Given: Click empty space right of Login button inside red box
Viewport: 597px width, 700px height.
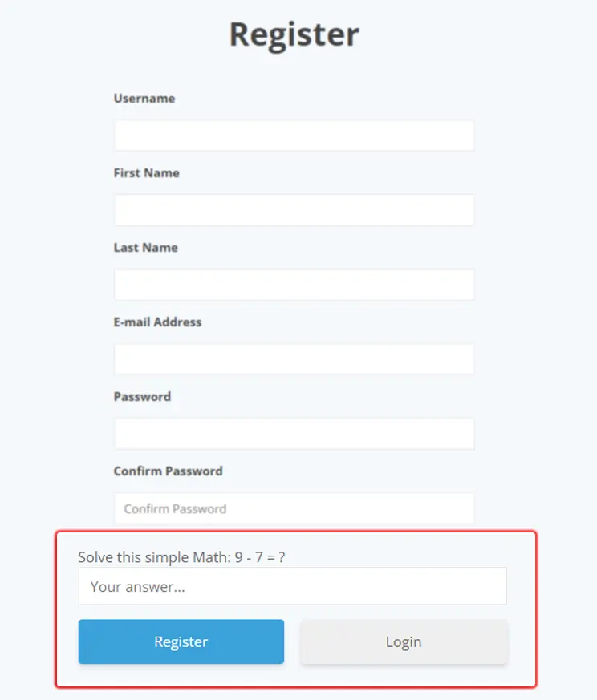Looking at the screenshot, I should pos(522,641).
